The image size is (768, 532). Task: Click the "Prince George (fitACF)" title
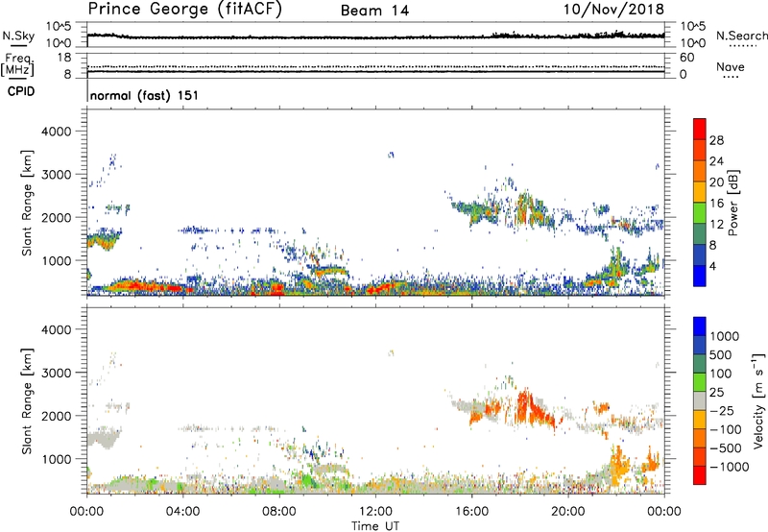(184, 10)
